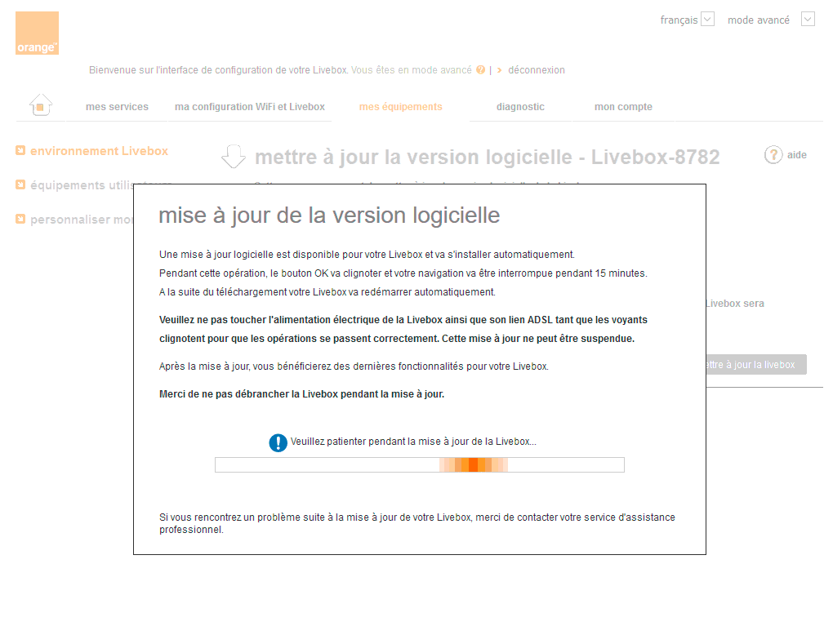Viewport: 833px width, 644px height.
Task: Click the download arrow beside the page title
Action: (234, 155)
